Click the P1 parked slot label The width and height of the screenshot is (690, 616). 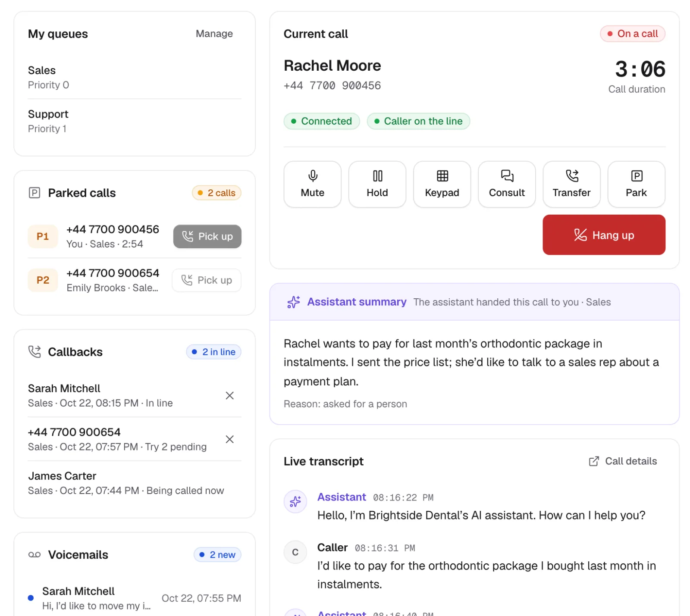(43, 236)
